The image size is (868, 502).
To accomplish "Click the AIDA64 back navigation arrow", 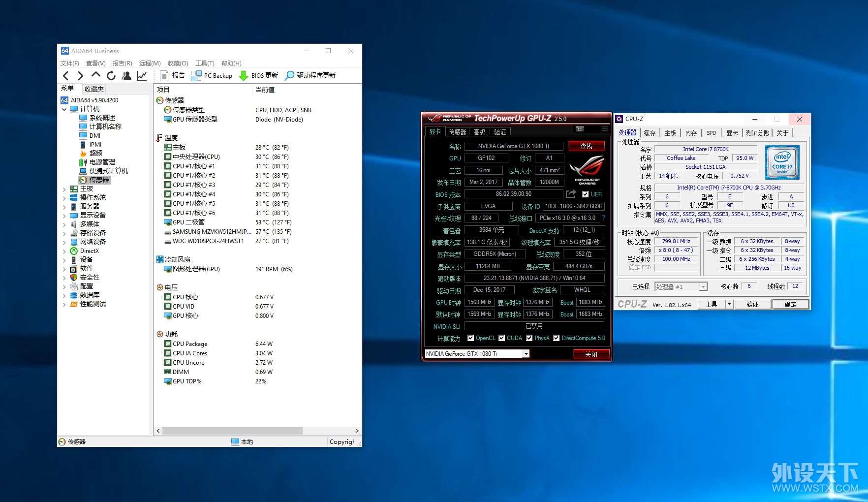I will point(66,75).
